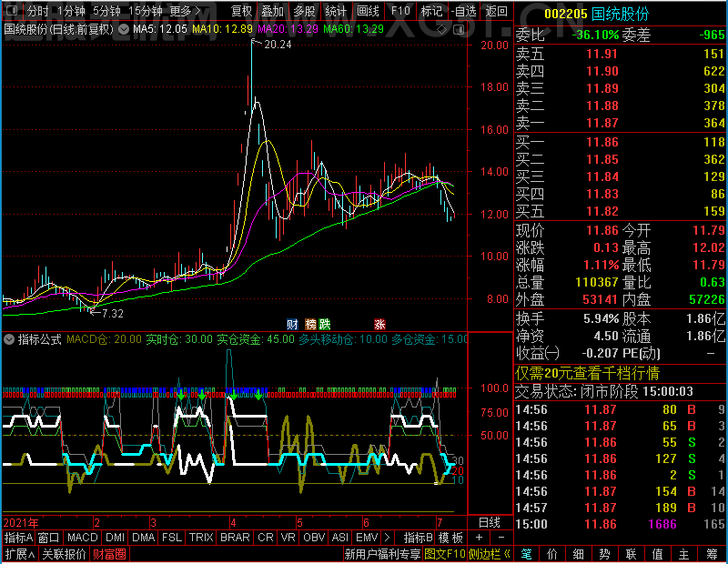Click stock code 002205 国统股份 header
728x564 pixels.
(x=596, y=14)
